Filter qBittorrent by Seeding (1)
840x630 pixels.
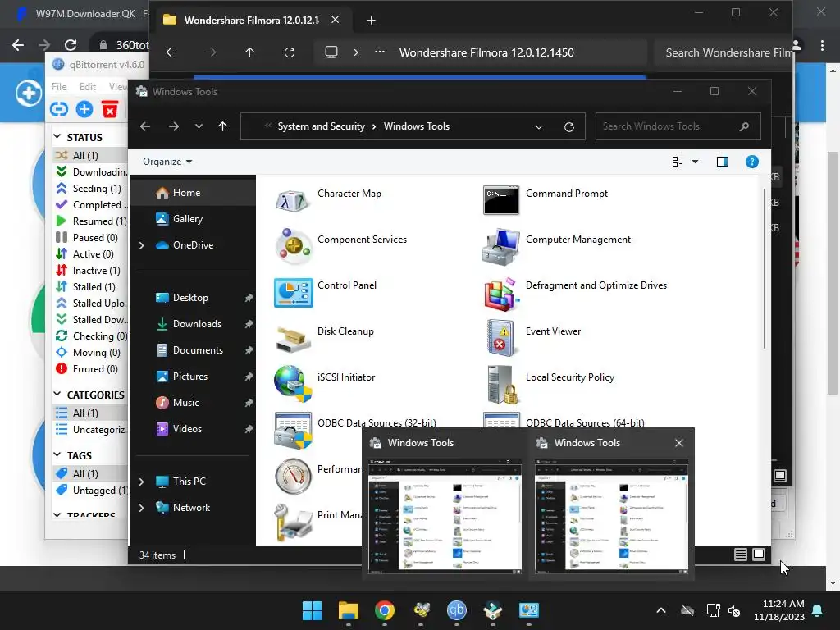click(90, 188)
